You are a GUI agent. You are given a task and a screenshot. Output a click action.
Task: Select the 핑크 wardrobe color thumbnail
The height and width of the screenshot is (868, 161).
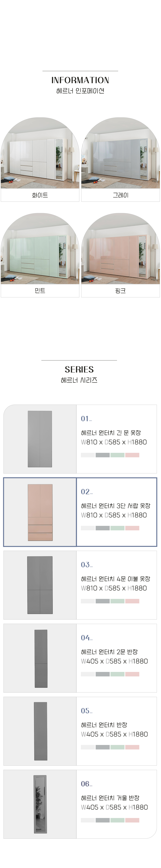(x=121, y=248)
